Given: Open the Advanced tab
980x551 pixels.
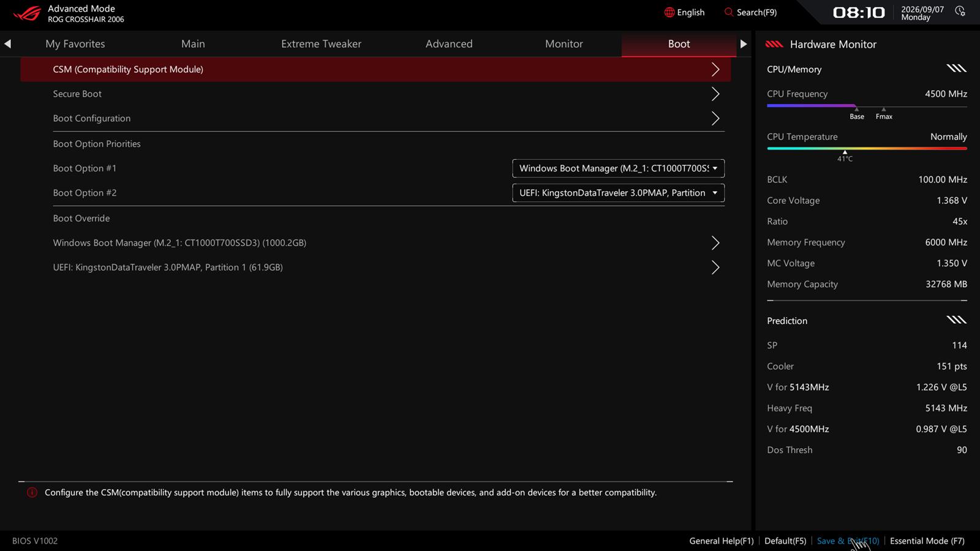Looking at the screenshot, I should [x=449, y=43].
